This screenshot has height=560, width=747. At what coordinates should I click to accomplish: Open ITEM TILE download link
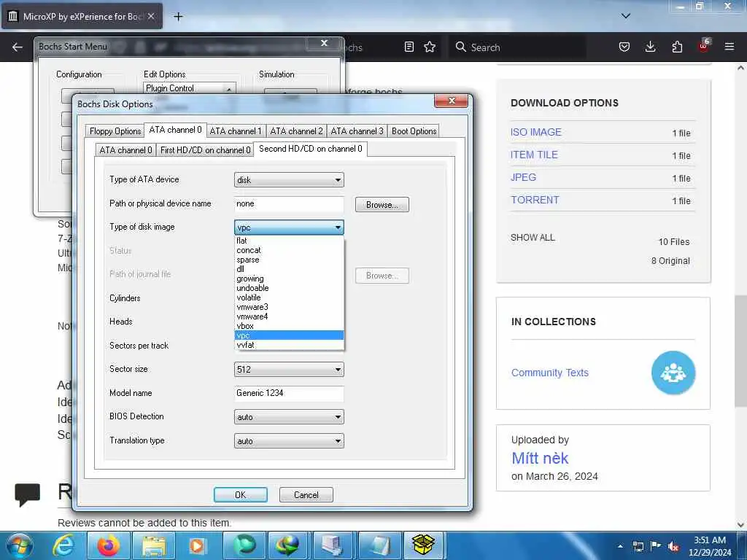[x=534, y=155]
